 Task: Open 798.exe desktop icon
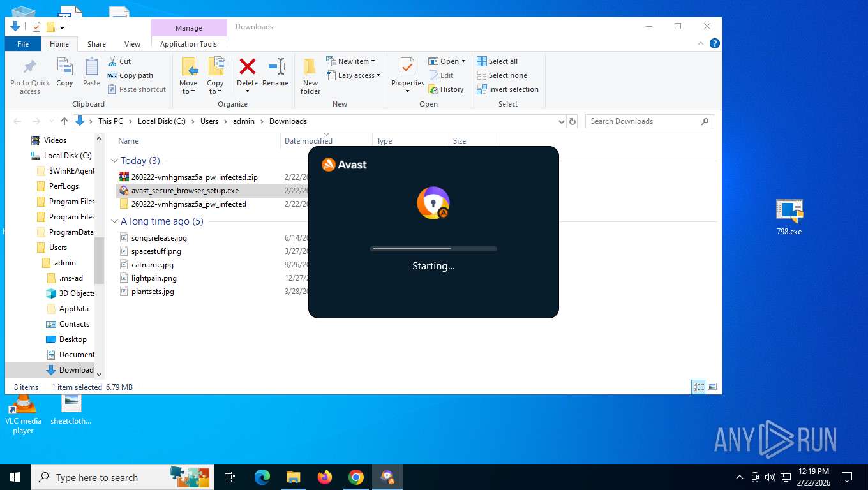(x=789, y=217)
